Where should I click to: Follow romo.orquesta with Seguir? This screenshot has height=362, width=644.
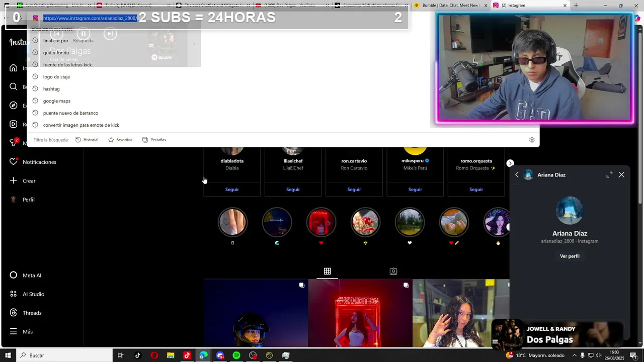click(476, 190)
